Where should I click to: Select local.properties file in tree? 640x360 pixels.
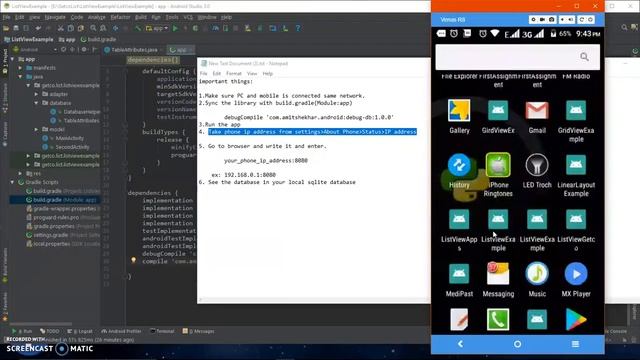click(x=62, y=244)
